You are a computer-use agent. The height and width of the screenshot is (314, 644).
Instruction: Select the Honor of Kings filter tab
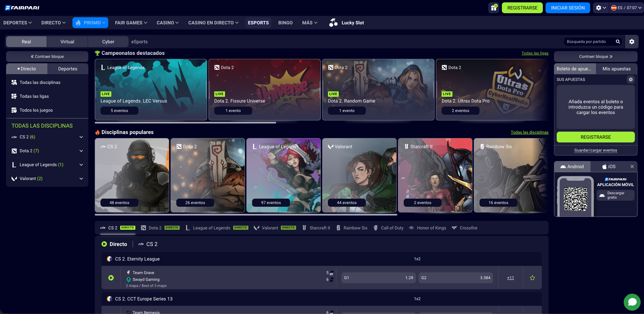pyautogui.click(x=427, y=228)
